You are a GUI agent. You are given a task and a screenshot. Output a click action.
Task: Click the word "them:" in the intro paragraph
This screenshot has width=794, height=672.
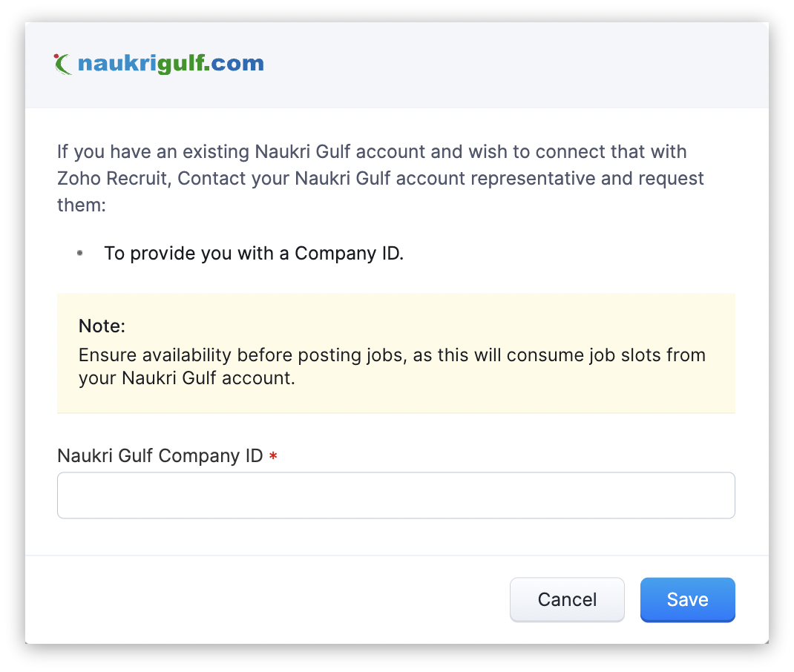tap(82, 205)
